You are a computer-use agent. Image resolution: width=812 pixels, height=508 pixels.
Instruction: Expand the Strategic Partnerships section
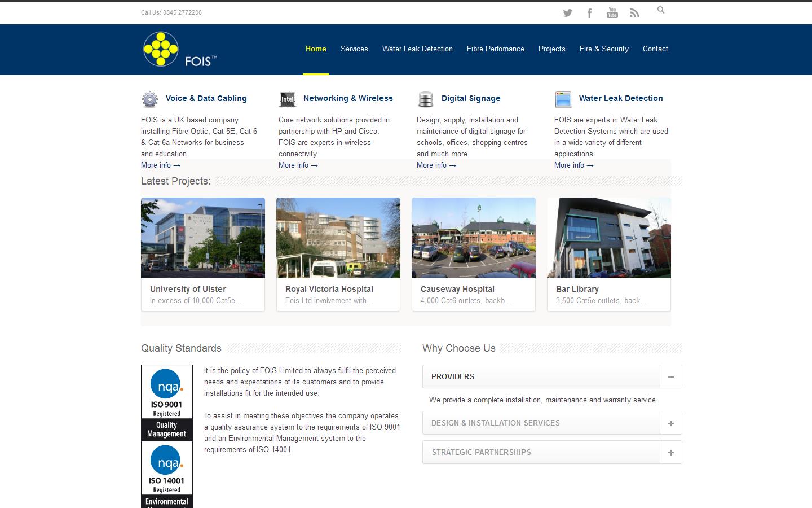pos(670,453)
